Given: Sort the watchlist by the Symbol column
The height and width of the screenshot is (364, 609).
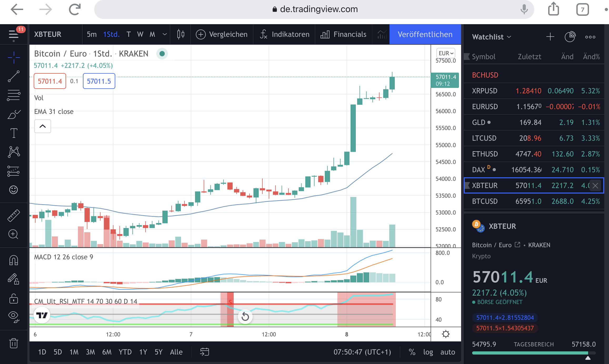Looking at the screenshot, I should point(483,57).
